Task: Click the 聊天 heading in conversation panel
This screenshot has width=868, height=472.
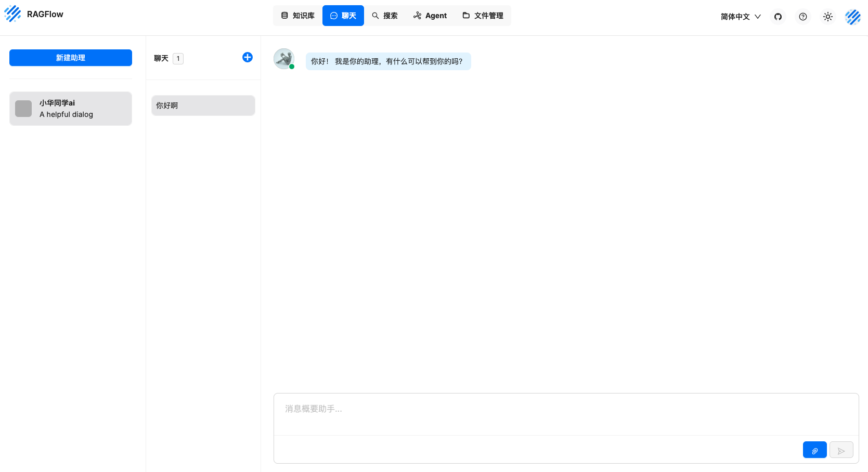Action: tap(161, 58)
